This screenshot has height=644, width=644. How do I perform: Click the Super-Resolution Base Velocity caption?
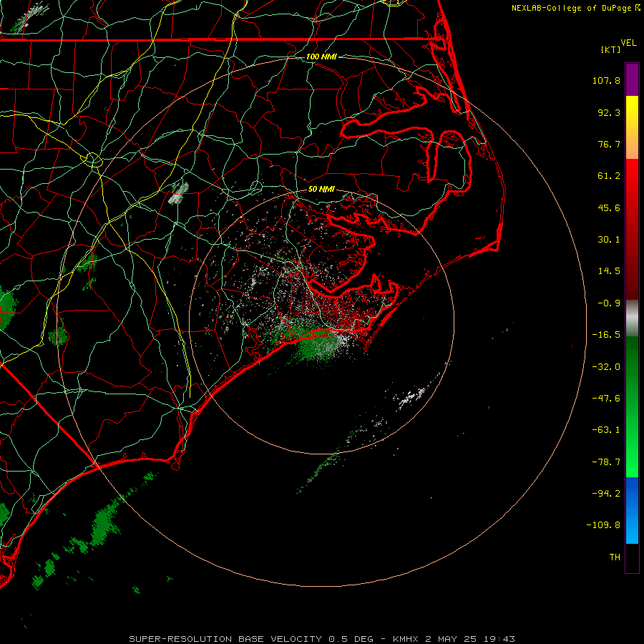(x=322, y=639)
